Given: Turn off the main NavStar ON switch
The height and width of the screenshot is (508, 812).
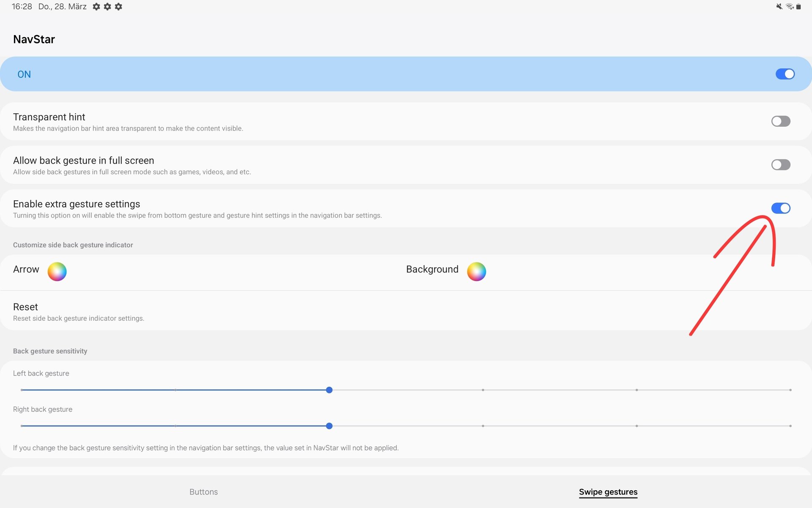Looking at the screenshot, I should pyautogui.click(x=785, y=74).
